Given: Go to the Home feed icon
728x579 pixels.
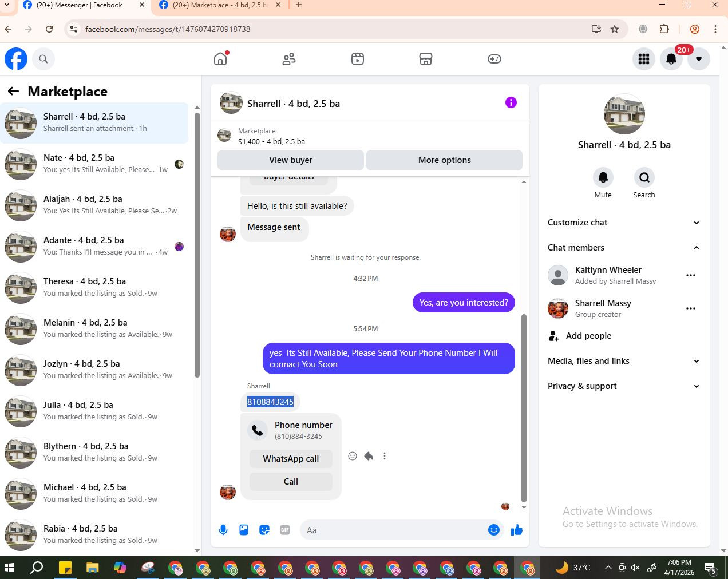Looking at the screenshot, I should [x=220, y=58].
